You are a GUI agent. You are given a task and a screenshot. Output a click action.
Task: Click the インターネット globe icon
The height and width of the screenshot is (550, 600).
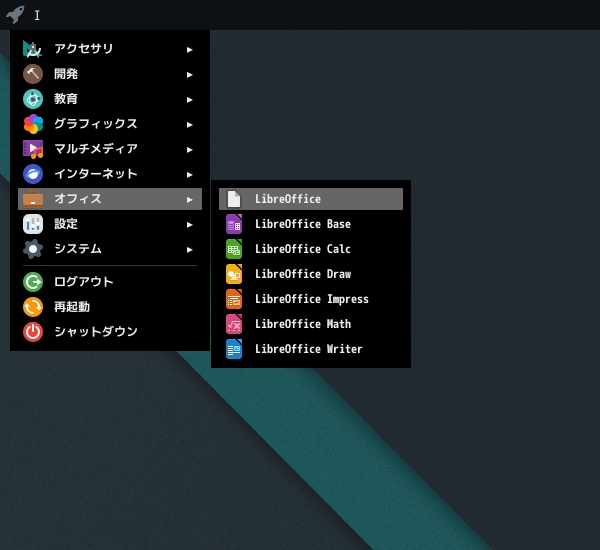coord(33,174)
